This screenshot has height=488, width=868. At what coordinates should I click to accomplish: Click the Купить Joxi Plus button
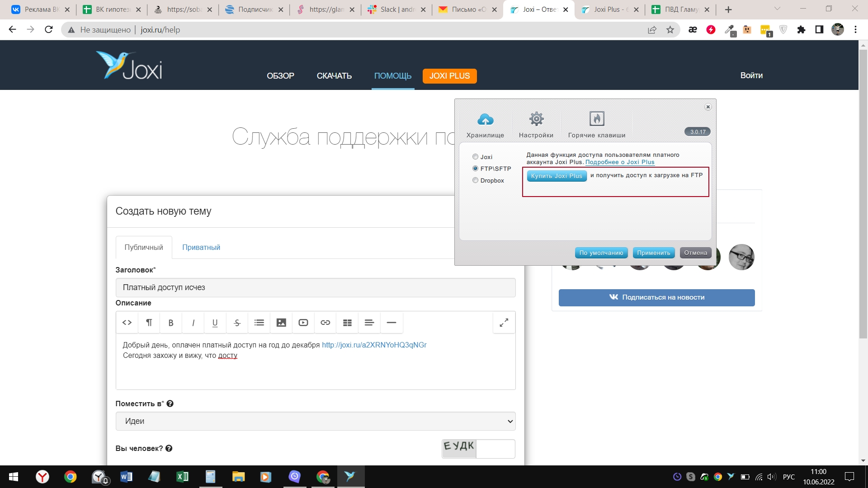pyautogui.click(x=557, y=176)
